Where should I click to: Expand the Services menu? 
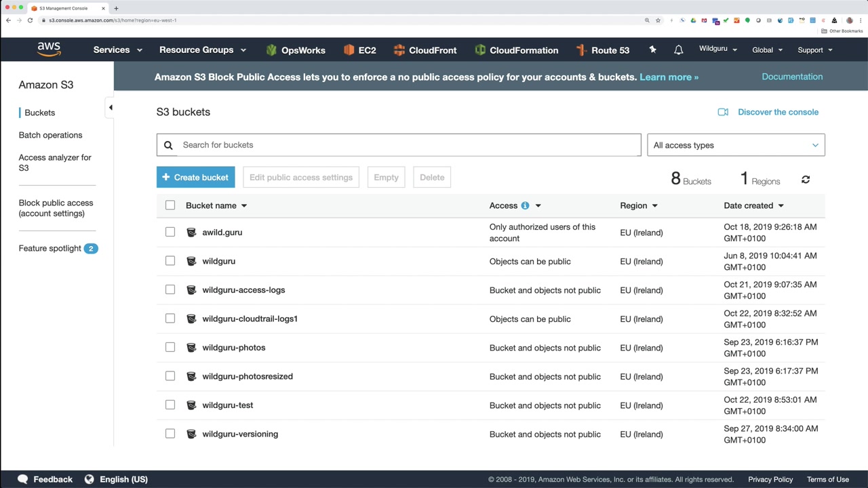coord(117,50)
